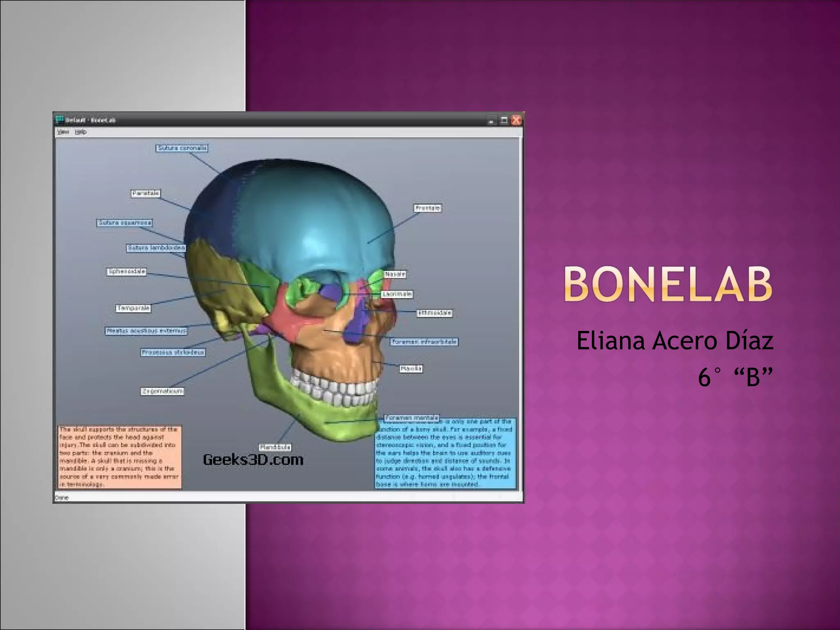840x630 pixels.
Task: Open the View menu
Action: [x=63, y=132]
